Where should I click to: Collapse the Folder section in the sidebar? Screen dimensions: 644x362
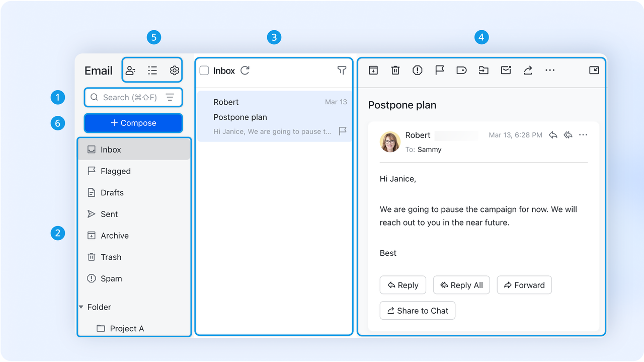(x=81, y=307)
